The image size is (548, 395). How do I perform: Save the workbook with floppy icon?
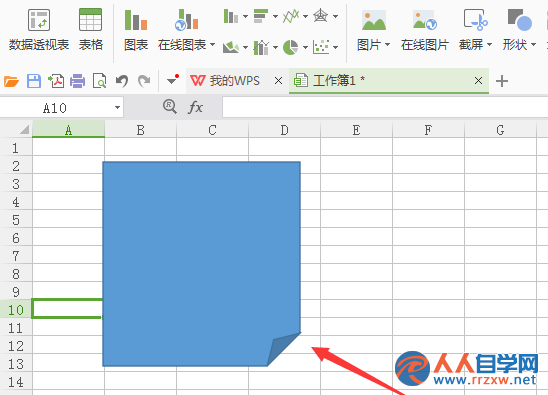coord(34,81)
